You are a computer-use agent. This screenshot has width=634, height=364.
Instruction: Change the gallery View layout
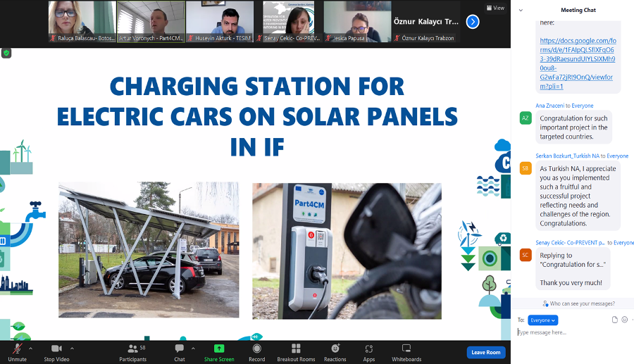pyautogui.click(x=495, y=8)
